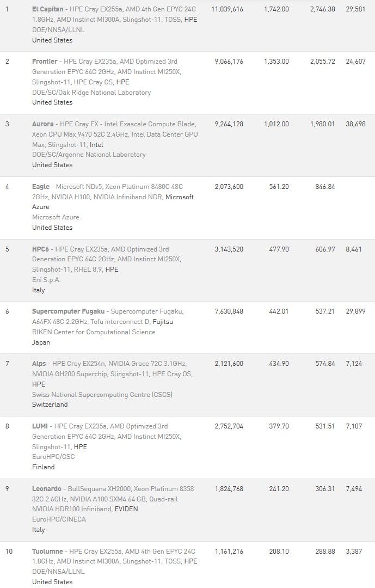Open the Frontier system link
The height and width of the screenshot is (588, 375).
click(45, 62)
